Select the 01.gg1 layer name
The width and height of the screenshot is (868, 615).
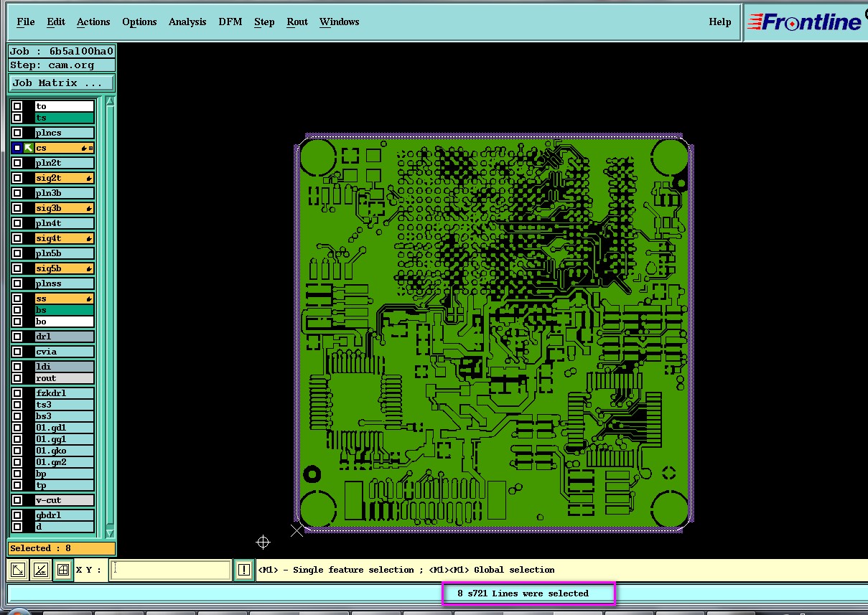(x=65, y=439)
